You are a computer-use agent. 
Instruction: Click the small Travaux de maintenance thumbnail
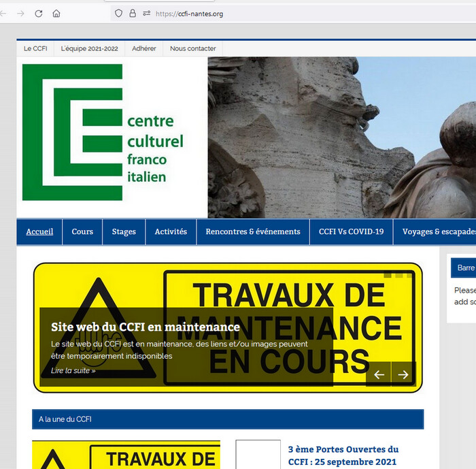click(126, 455)
